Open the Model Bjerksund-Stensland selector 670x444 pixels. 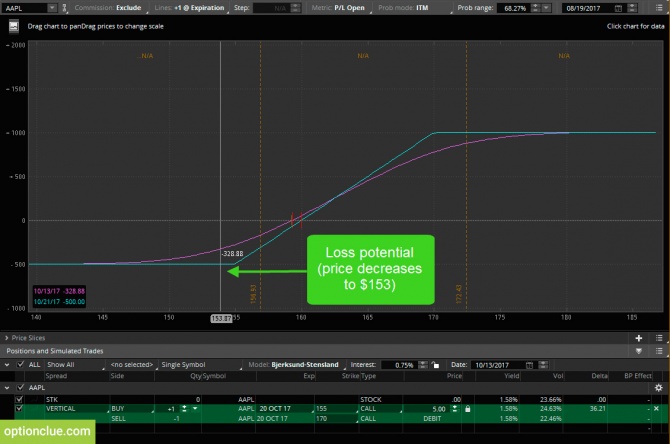[x=297, y=365]
